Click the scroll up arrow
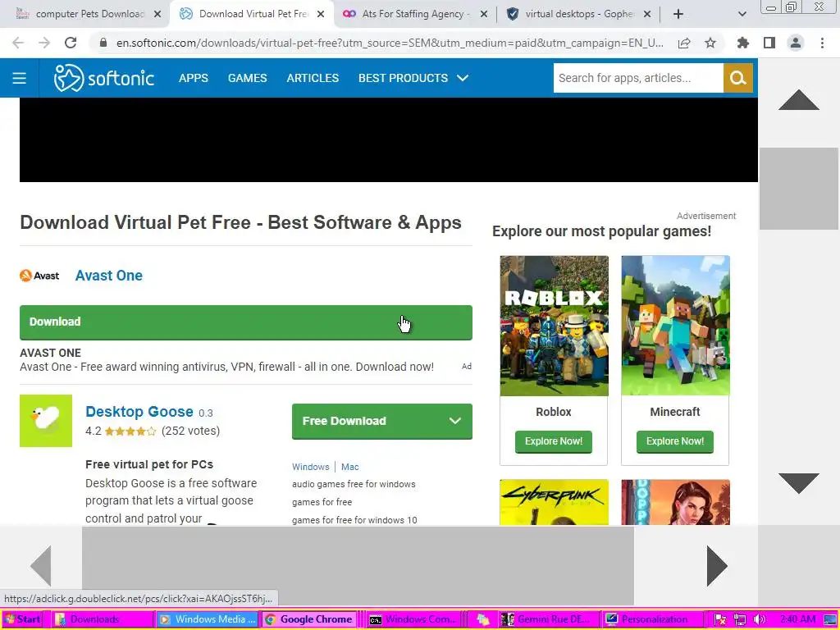Screen dimensions: 840x630 pos(799,100)
